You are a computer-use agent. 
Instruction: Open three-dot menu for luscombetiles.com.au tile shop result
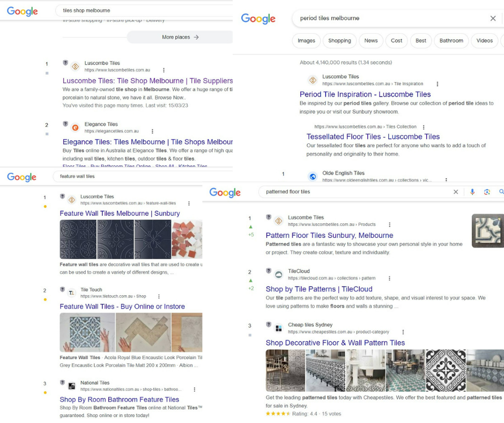tap(164, 70)
